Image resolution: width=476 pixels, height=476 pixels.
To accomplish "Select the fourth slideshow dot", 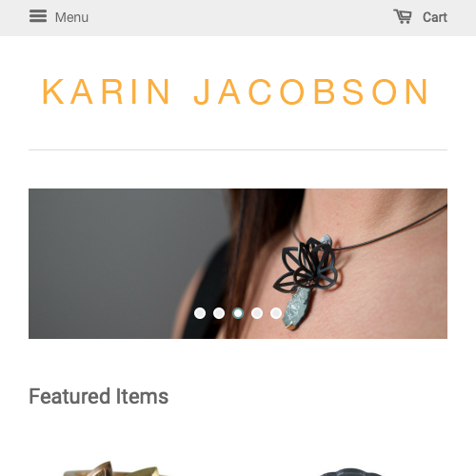I will (x=257, y=313).
